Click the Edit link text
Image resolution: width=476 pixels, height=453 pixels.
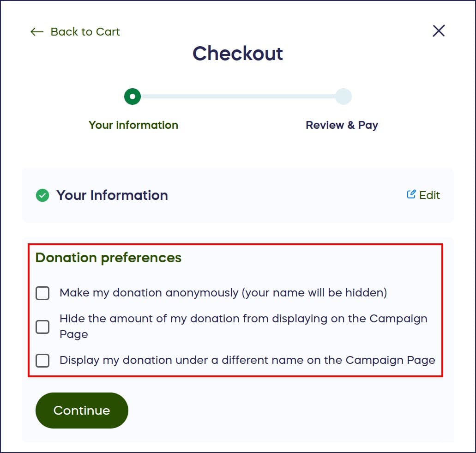(x=429, y=195)
